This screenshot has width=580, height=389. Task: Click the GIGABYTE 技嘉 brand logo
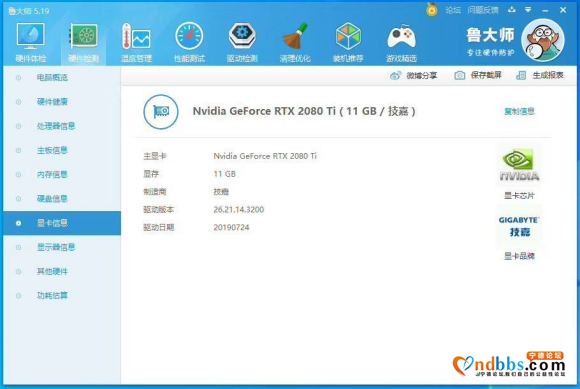click(519, 226)
